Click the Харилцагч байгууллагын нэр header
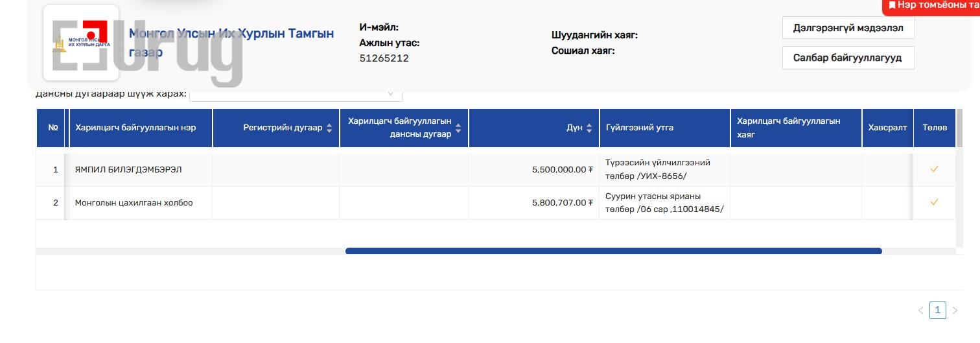Viewport: 980px width, 343px height. click(135, 128)
